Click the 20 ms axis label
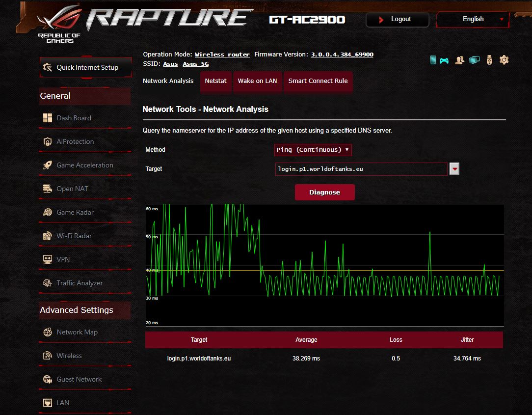Viewport: 532px width, 415px height. point(152,323)
